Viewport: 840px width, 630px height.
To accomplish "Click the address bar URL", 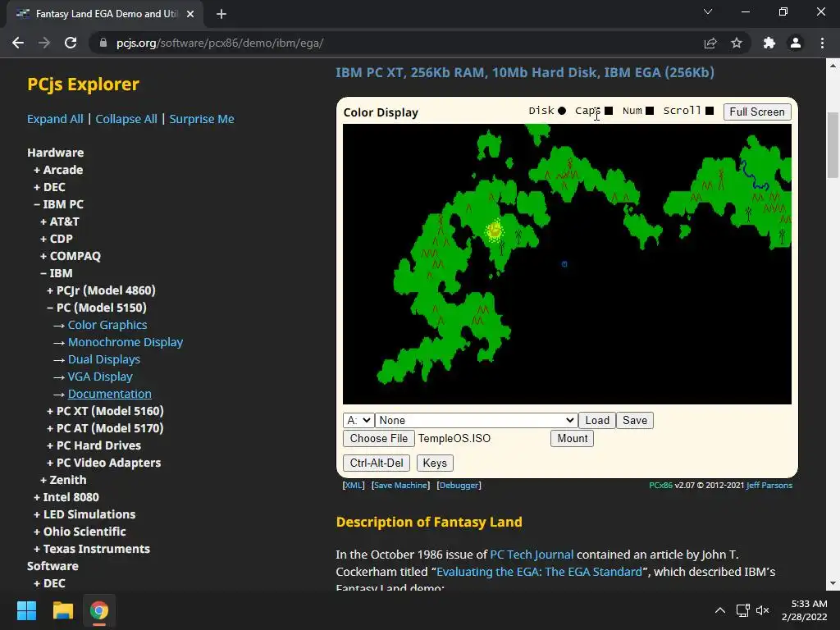I will coord(220,43).
